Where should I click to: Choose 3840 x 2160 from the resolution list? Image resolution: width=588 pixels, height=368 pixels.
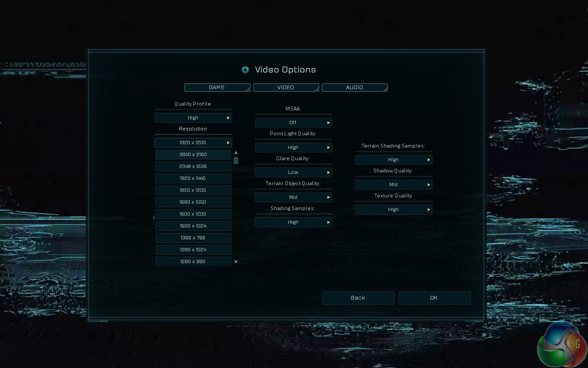(193, 155)
